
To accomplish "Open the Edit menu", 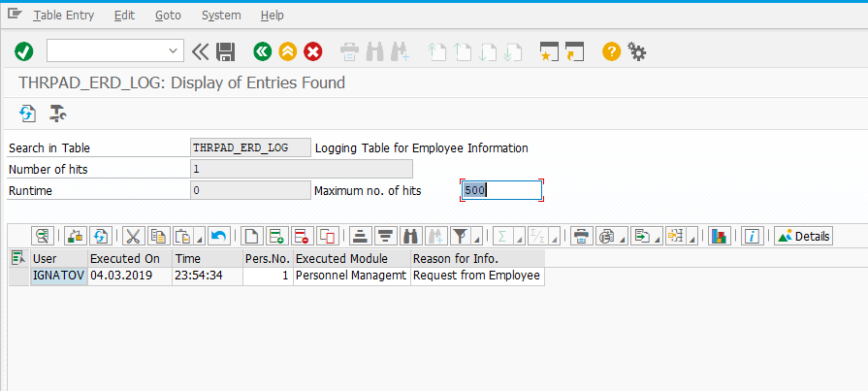I will (124, 16).
